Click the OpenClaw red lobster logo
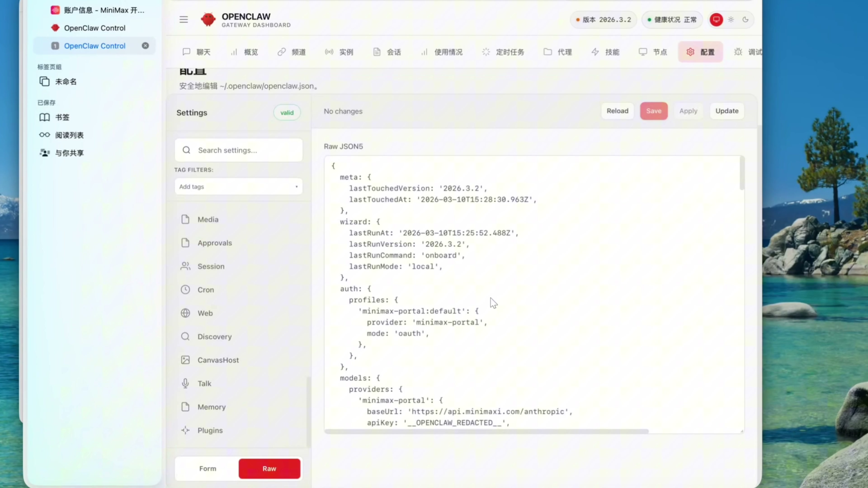 click(208, 19)
